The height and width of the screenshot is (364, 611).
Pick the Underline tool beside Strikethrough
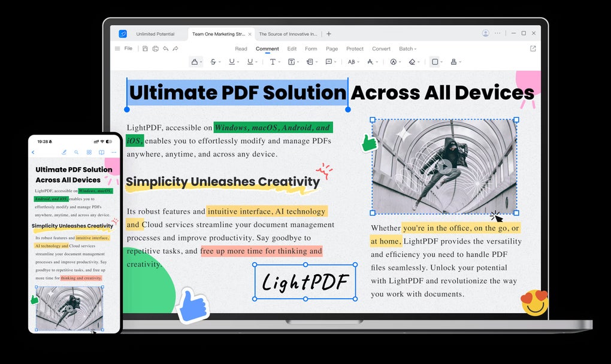[x=232, y=62]
